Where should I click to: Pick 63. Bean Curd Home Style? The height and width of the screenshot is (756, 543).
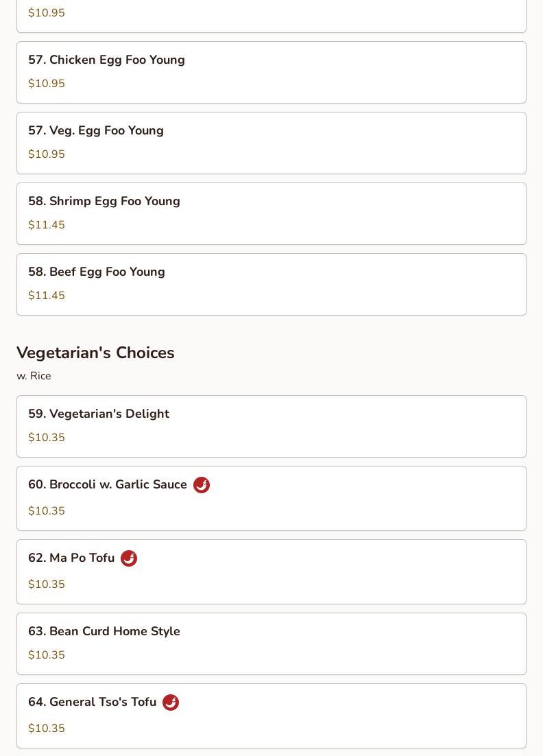tap(104, 632)
